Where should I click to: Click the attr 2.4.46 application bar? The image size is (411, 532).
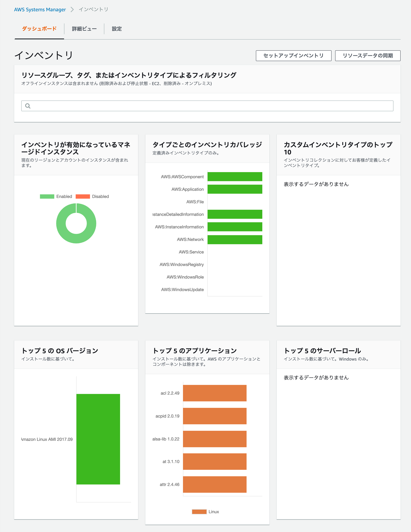click(x=215, y=484)
